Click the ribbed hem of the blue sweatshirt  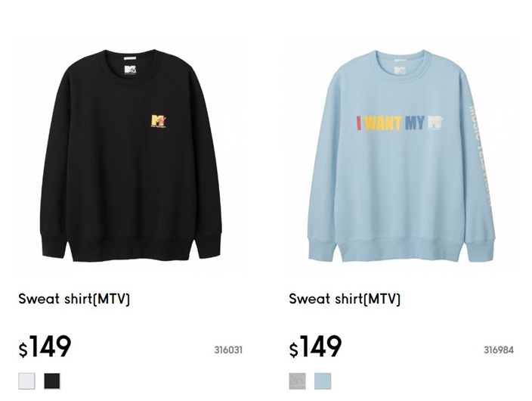click(x=401, y=250)
